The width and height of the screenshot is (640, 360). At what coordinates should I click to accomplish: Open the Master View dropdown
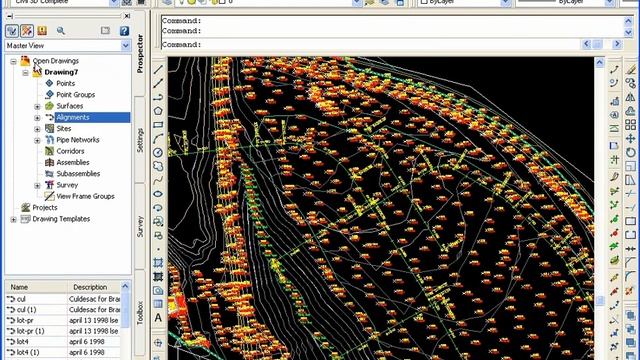click(x=125, y=46)
